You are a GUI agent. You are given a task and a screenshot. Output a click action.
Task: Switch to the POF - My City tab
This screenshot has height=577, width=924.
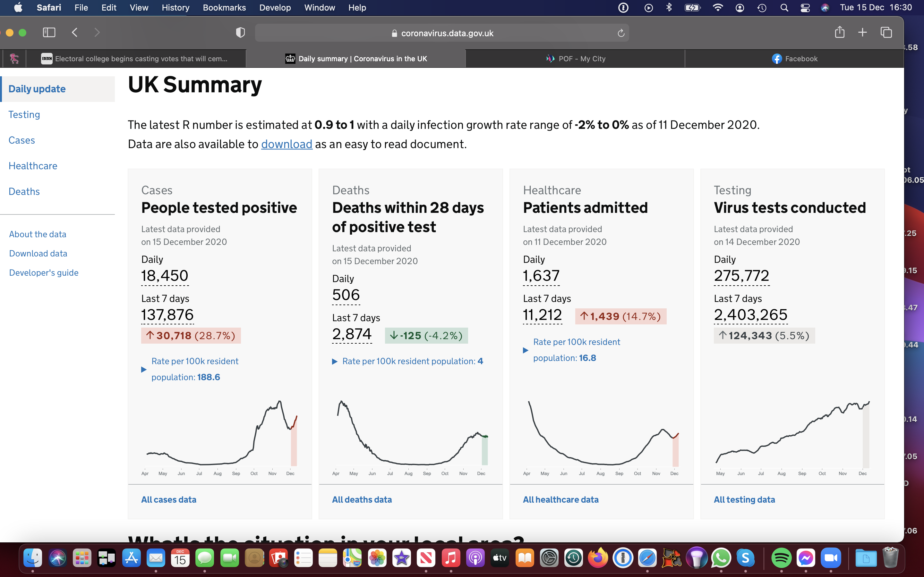[x=575, y=59]
